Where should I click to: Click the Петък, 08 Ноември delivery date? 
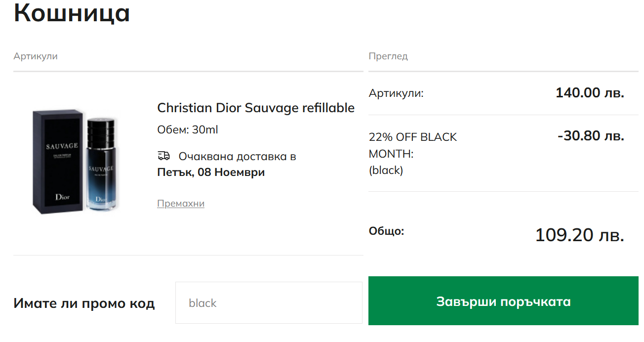coord(211,172)
